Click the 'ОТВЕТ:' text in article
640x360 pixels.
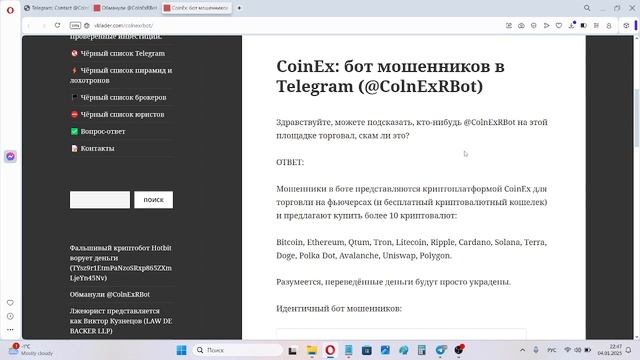[x=290, y=162]
